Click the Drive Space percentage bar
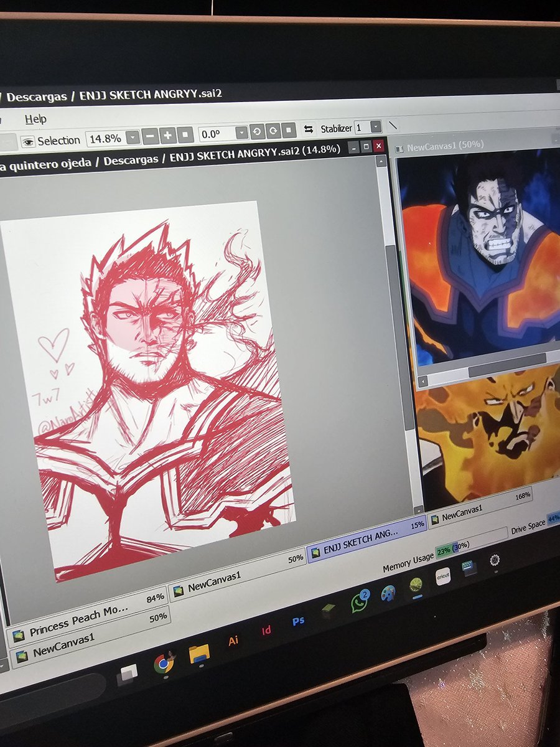This screenshot has height=747, width=560. point(553,518)
